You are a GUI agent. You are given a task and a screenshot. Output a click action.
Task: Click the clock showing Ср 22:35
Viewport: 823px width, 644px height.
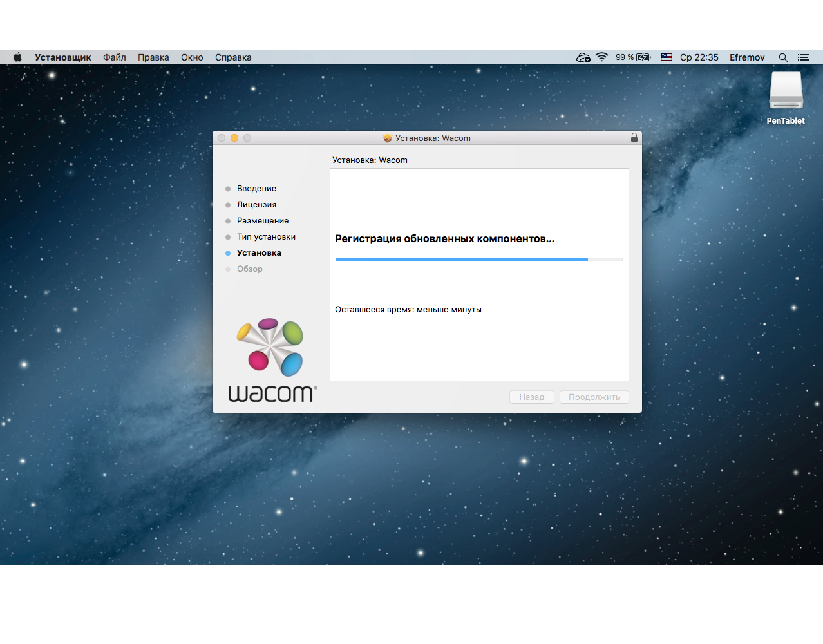coord(699,57)
